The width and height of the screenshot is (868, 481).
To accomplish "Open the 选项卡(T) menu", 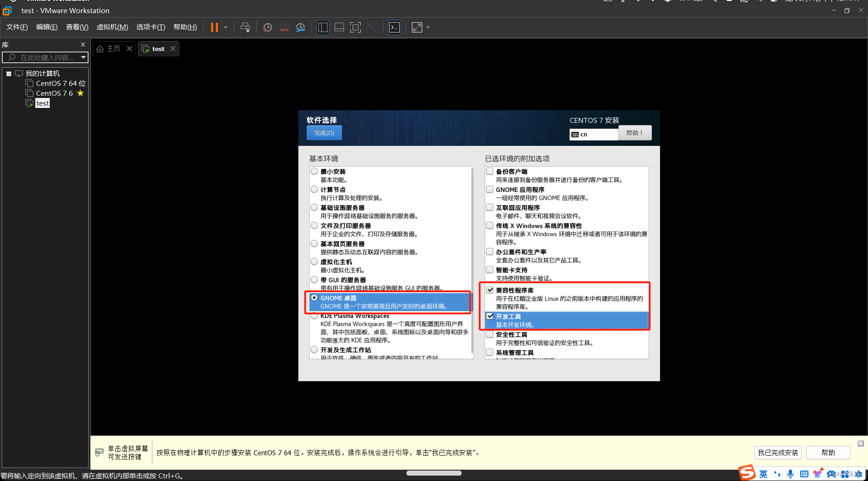I will click(x=151, y=27).
